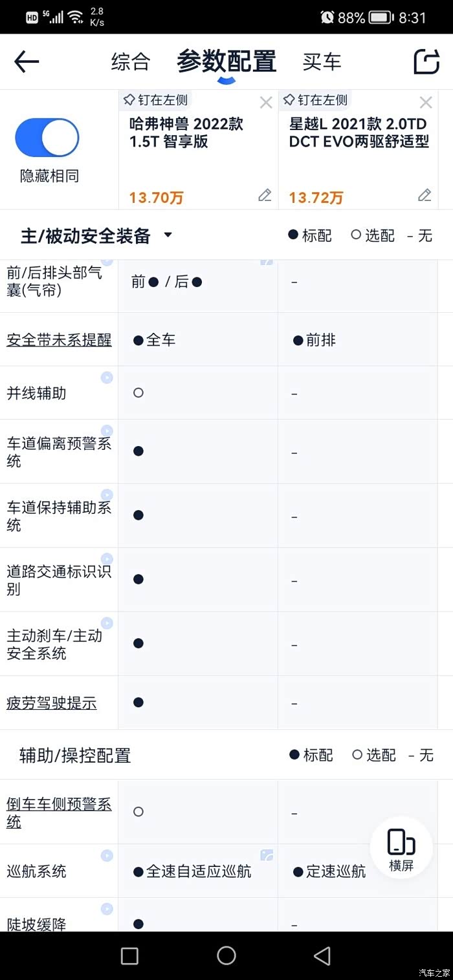Open the 倒车车侧预警系统 explanation link
This screenshot has height=980, width=453.
pos(59,813)
